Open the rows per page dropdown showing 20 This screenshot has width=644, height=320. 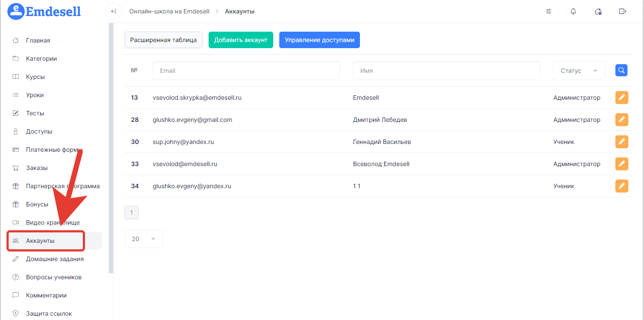pyautogui.click(x=144, y=239)
